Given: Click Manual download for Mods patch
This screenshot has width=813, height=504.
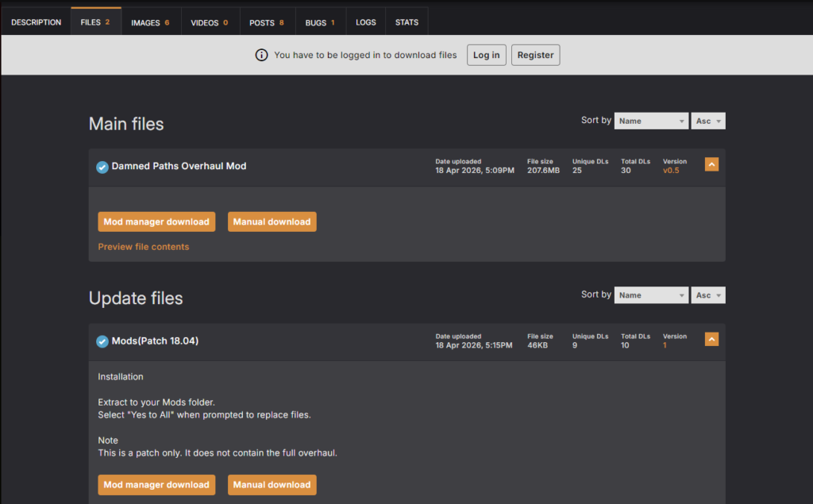Looking at the screenshot, I should [272, 484].
